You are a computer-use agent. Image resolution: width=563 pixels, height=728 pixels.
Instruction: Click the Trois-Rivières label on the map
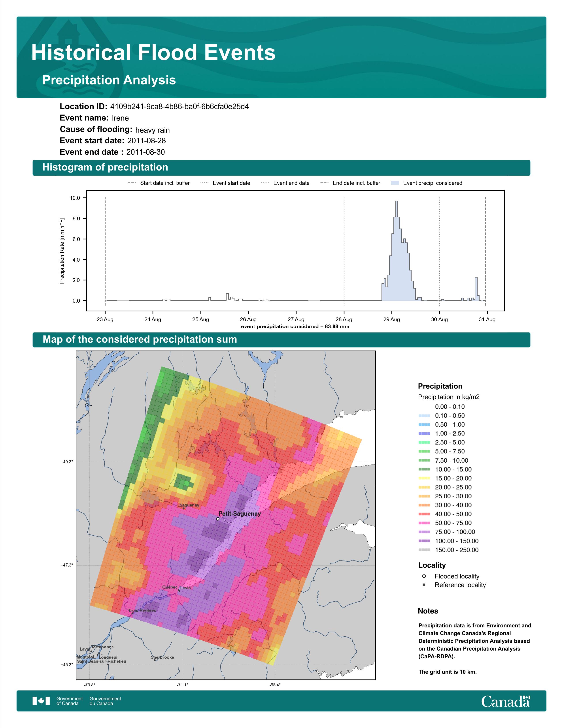pyautogui.click(x=142, y=610)
